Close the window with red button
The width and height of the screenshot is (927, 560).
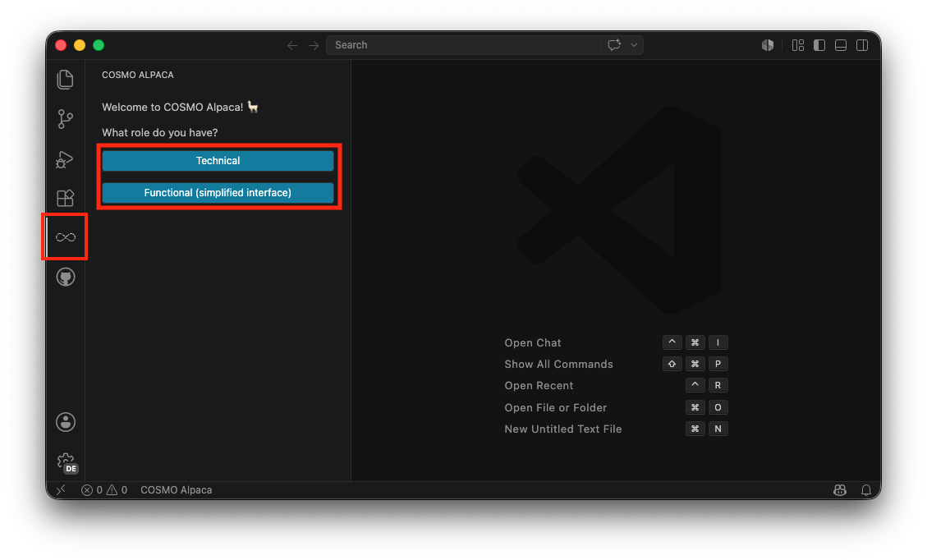click(x=61, y=45)
